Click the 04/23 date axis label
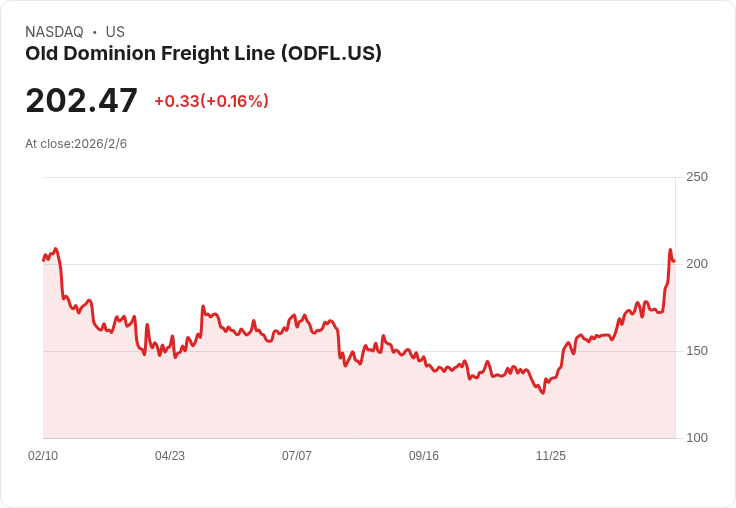 [x=170, y=456]
